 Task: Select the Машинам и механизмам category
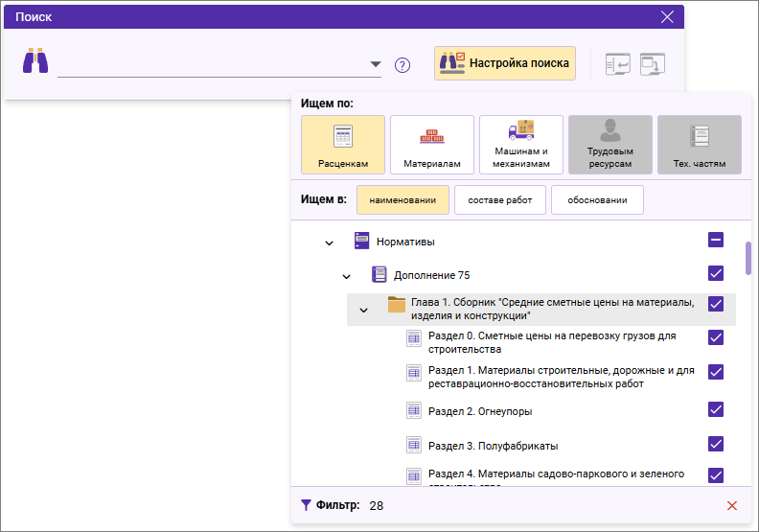pyautogui.click(x=521, y=145)
